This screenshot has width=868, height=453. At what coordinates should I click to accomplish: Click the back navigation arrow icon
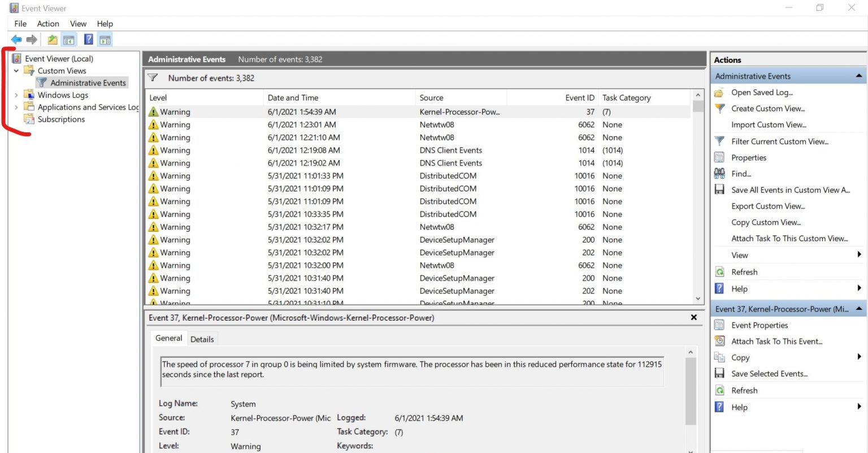coord(16,39)
